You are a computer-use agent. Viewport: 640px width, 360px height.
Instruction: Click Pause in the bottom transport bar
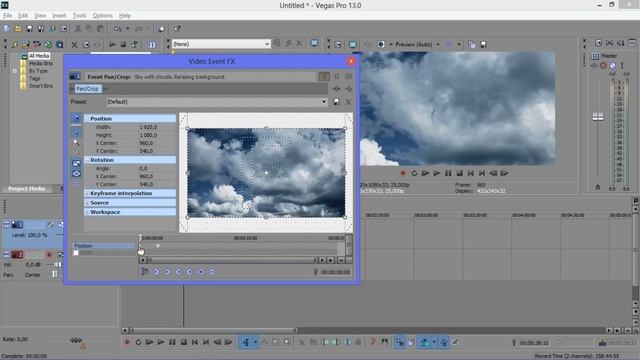172,342
